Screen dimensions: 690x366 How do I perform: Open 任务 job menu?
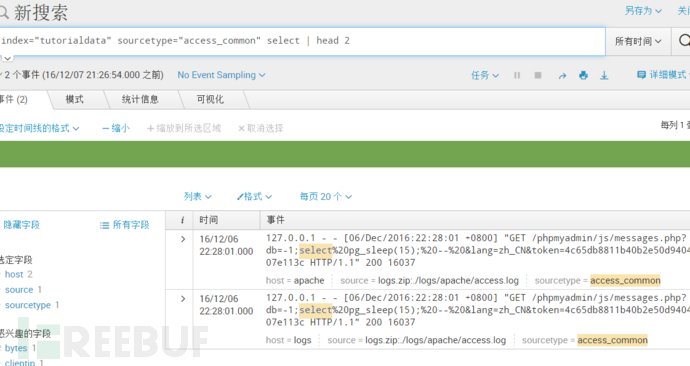[x=485, y=75]
